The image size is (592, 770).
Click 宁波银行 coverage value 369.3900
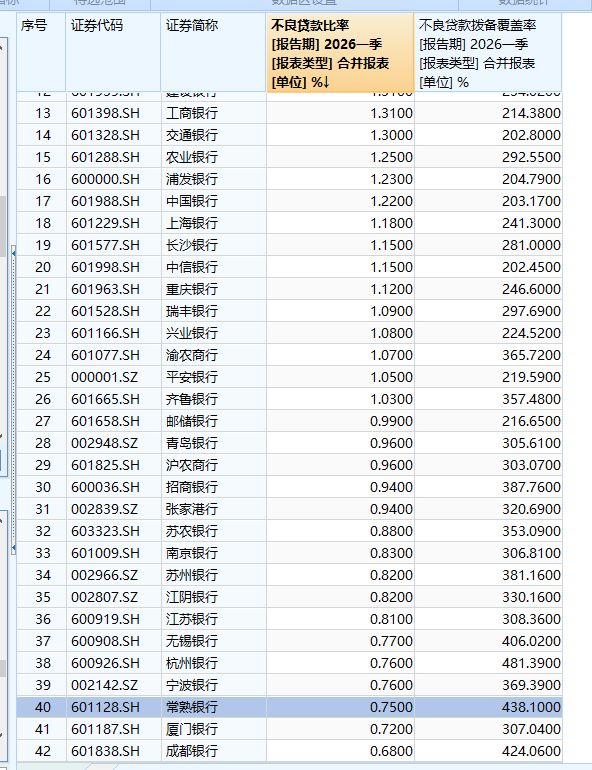tap(488, 685)
